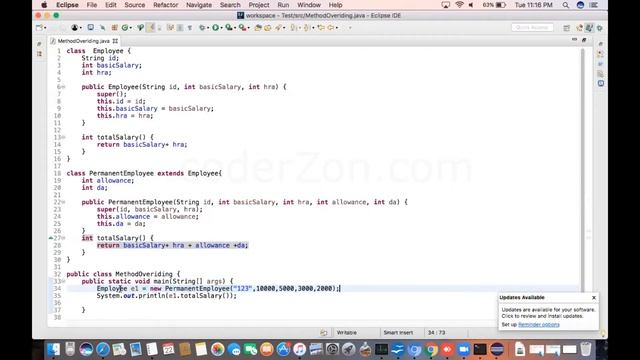Screen dimensions: 640x360
Task: Collapse the totalSalary method fold at line 13
Action: (x=63, y=137)
